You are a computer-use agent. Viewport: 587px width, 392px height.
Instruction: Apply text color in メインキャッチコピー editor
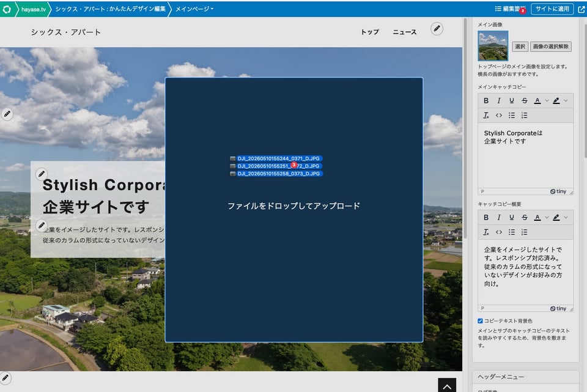537,100
